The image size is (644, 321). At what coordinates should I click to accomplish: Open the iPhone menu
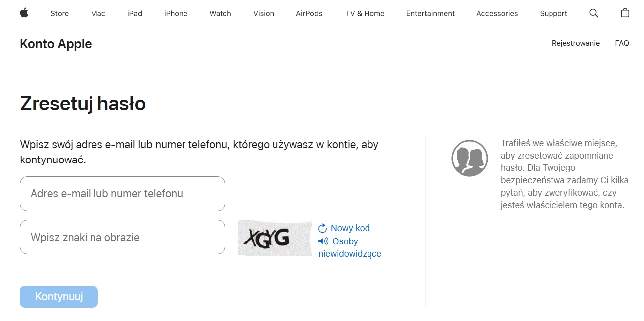coord(176,13)
